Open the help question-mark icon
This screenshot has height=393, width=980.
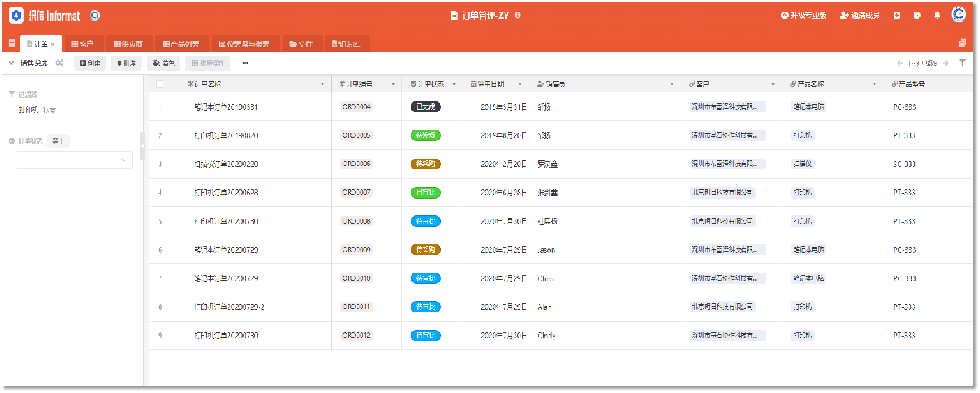coord(917,16)
